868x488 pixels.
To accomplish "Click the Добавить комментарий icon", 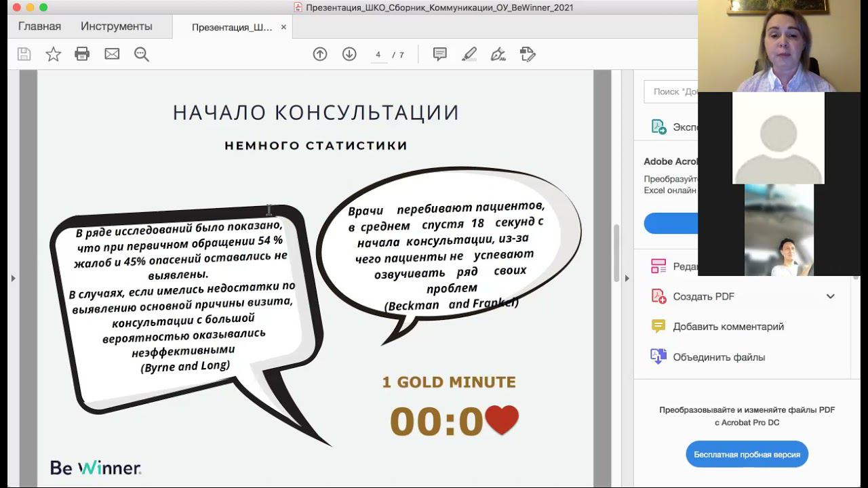I will click(658, 326).
